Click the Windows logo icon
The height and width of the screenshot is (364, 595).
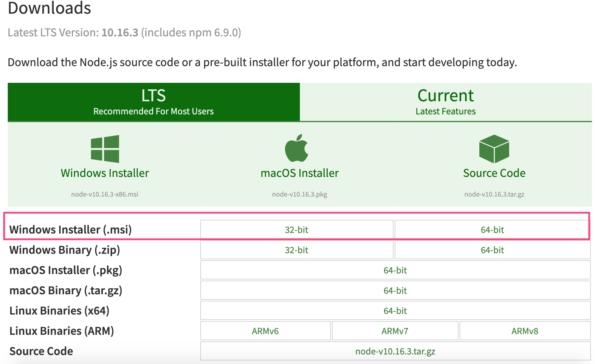(105, 149)
